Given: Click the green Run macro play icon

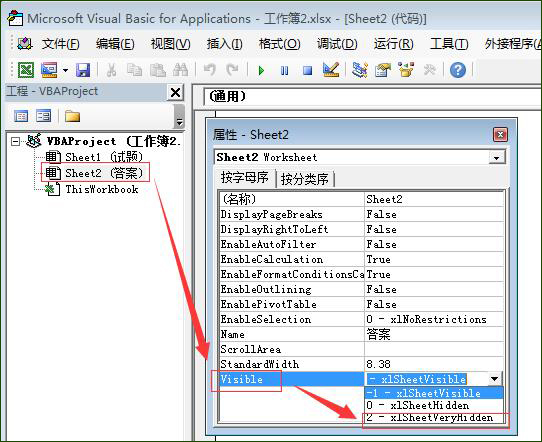Looking at the screenshot, I should coord(261,71).
